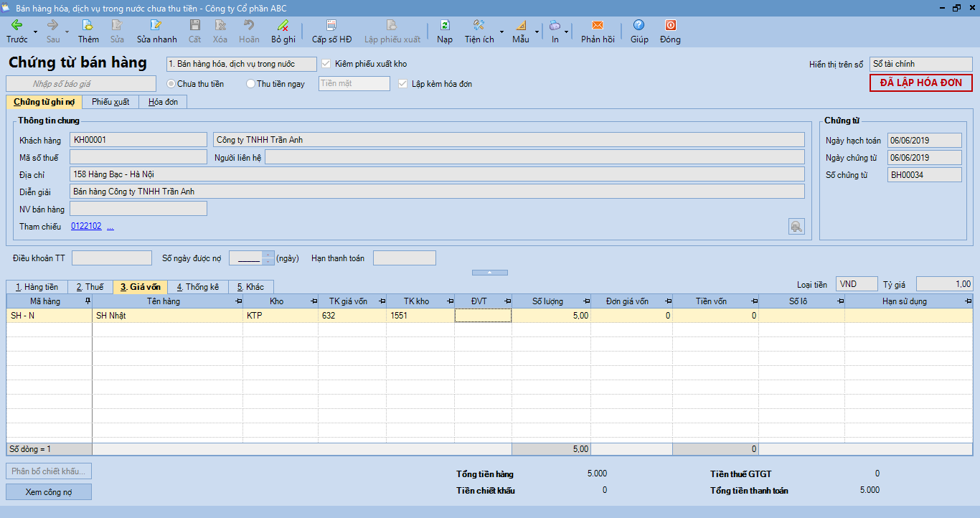Image resolution: width=980 pixels, height=518 pixels.
Task: Increase Số ngày được nợ stepper
Action: point(268,255)
